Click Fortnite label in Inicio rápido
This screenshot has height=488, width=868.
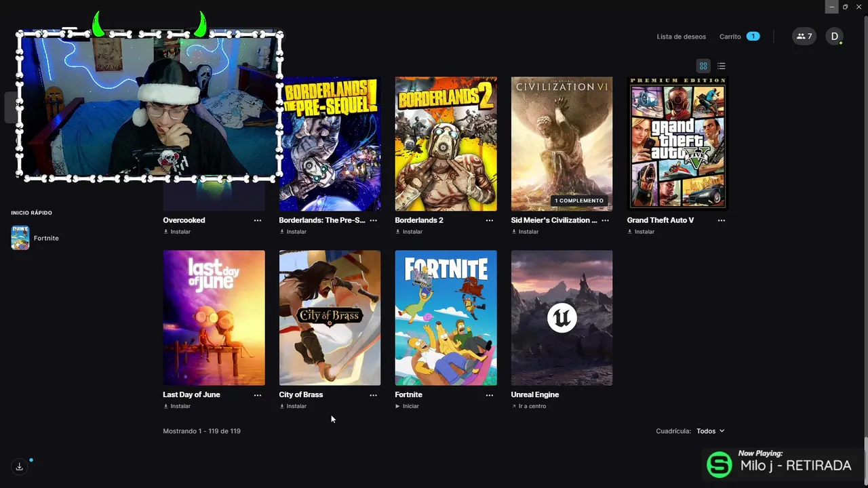click(x=46, y=238)
